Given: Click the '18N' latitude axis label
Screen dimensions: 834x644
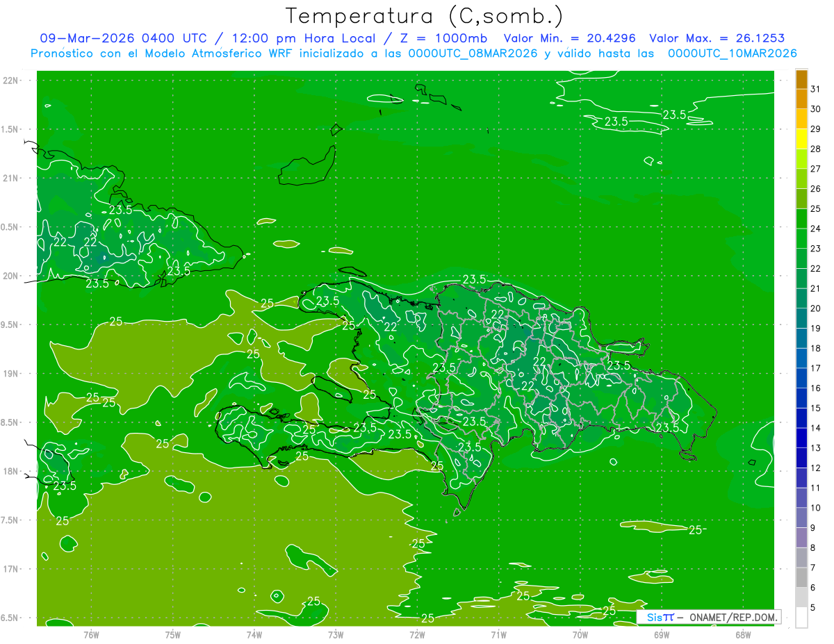Looking at the screenshot, I should (10, 471).
